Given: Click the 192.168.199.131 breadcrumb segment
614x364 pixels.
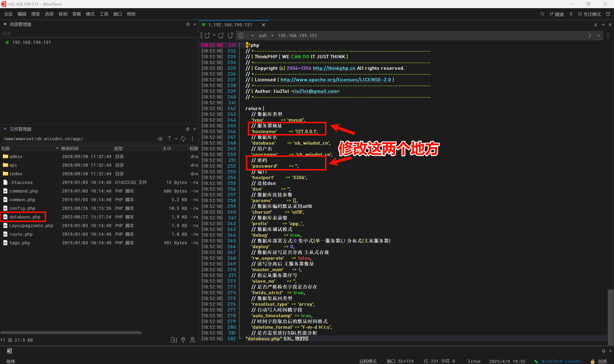Looking at the screenshot, I should 298,35.
